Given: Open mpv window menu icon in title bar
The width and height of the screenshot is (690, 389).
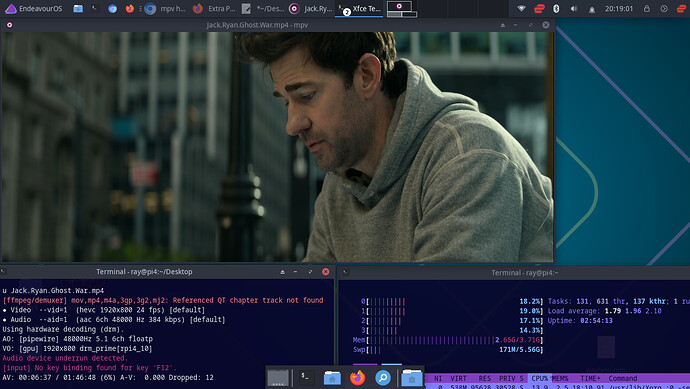Looking at the screenshot, I should pyautogui.click(x=9, y=25).
